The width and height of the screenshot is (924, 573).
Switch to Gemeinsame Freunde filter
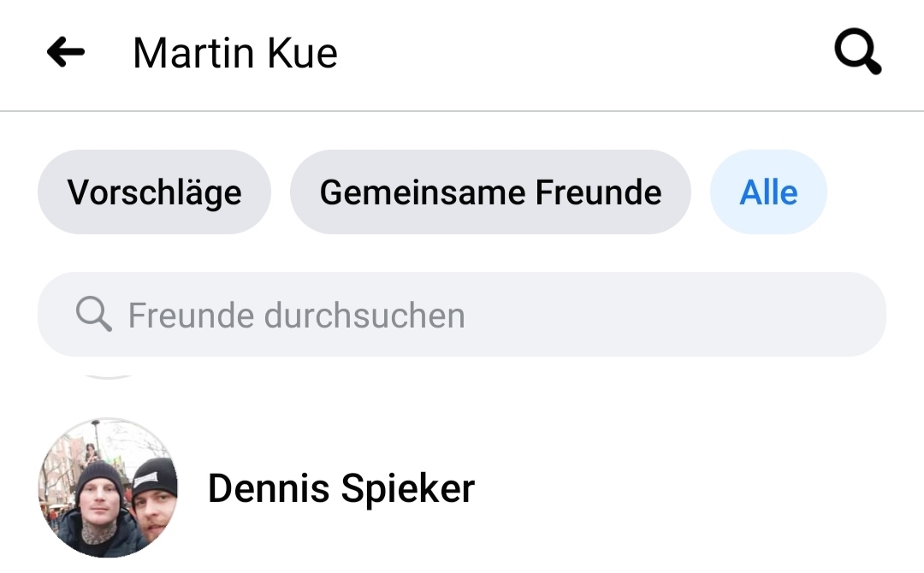(x=490, y=192)
